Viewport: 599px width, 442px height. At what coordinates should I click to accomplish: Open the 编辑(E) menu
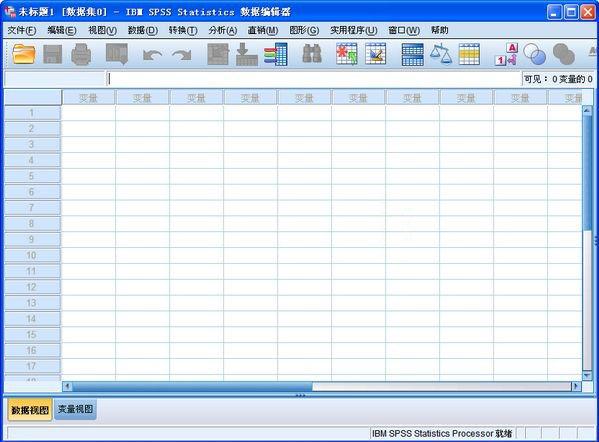click(x=62, y=30)
